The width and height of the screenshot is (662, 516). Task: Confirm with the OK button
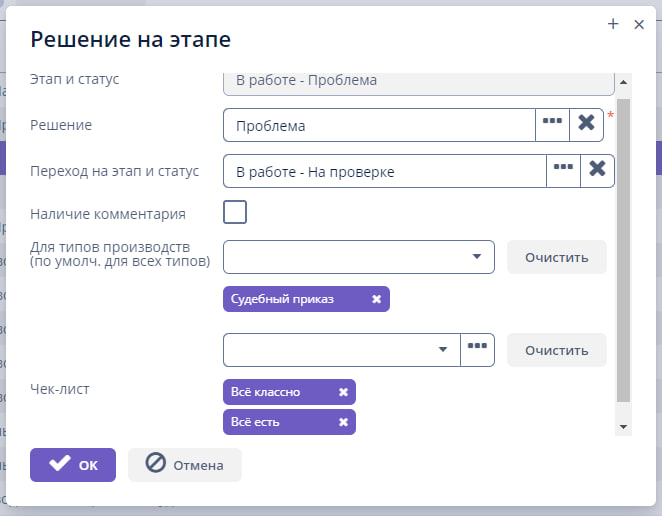pyautogui.click(x=73, y=464)
